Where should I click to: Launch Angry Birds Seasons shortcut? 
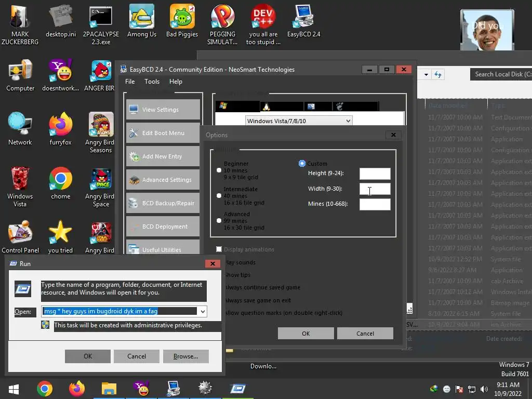point(100,132)
